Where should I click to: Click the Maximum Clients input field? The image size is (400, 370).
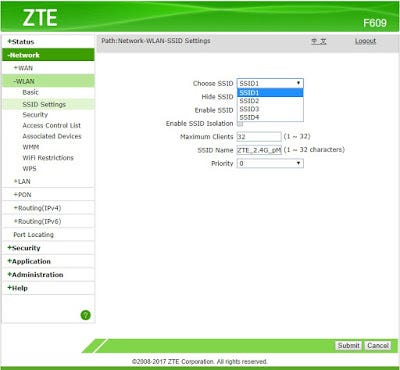[259, 137]
